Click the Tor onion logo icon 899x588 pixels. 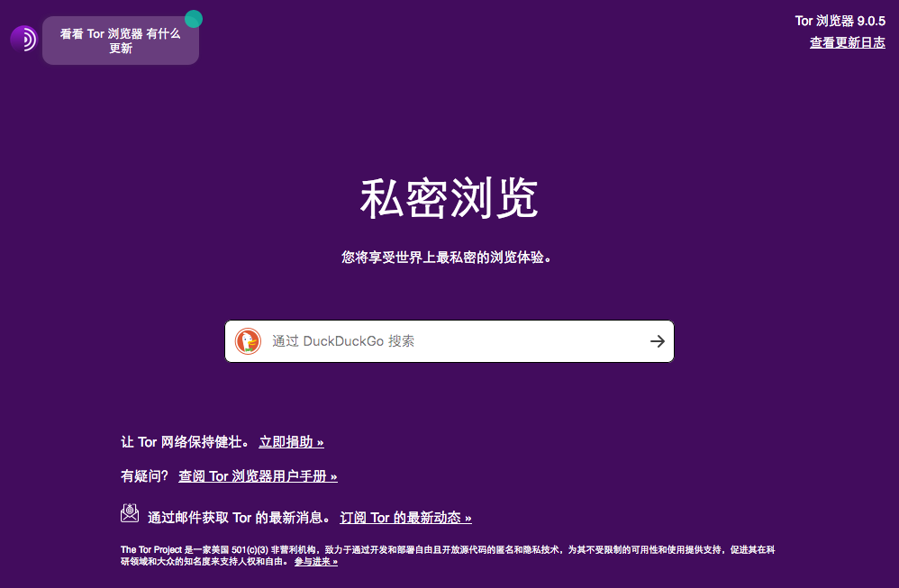point(23,39)
